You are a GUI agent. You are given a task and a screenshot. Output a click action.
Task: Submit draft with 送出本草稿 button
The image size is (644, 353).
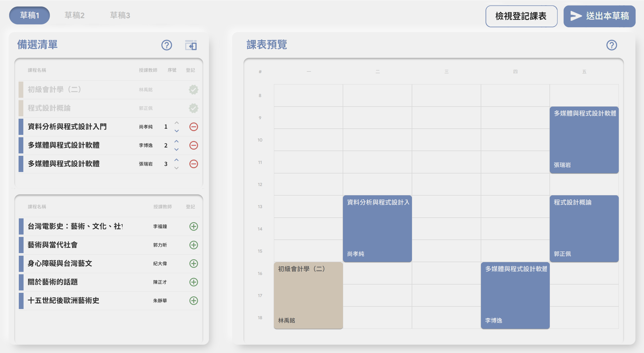click(599, 16)
